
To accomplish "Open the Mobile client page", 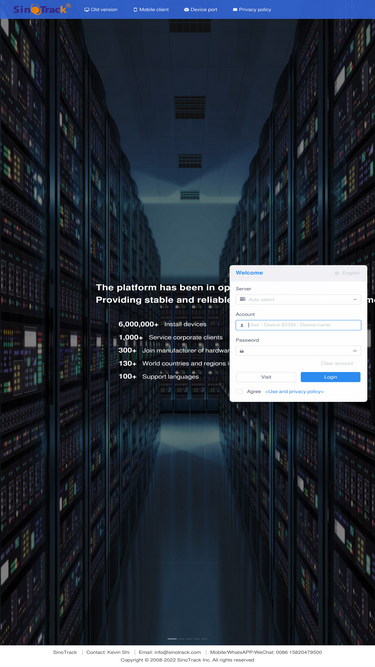I will pos(151,9).
